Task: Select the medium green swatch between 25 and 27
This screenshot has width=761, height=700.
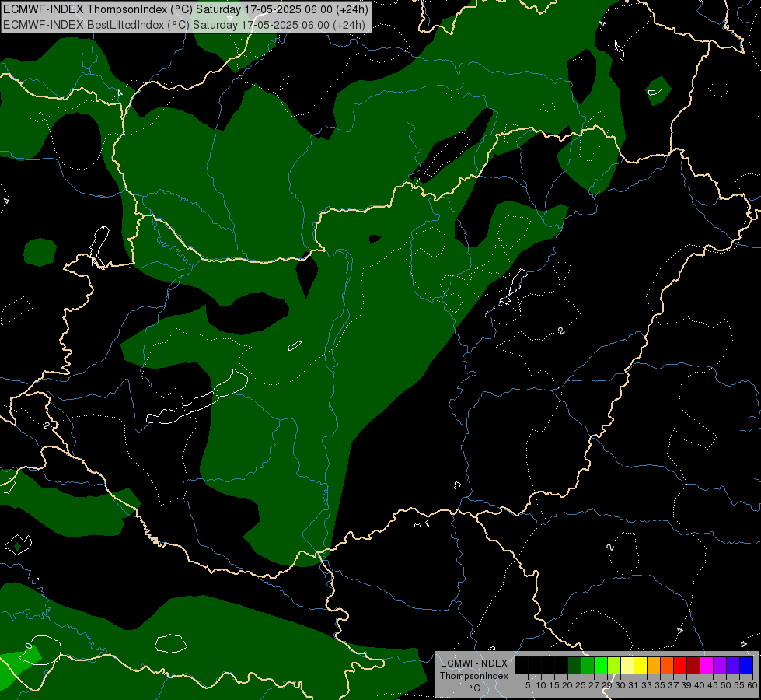Action: pos(588,665)
